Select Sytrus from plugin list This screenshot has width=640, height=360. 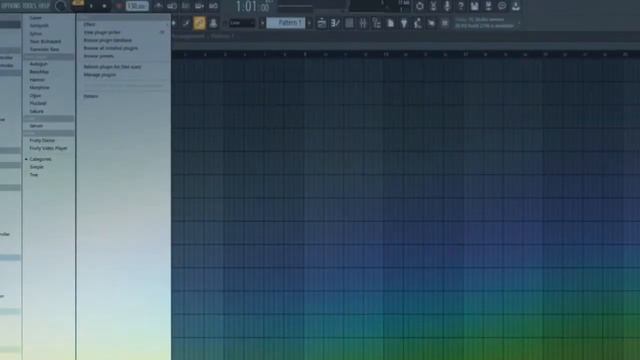pos(36,33)
